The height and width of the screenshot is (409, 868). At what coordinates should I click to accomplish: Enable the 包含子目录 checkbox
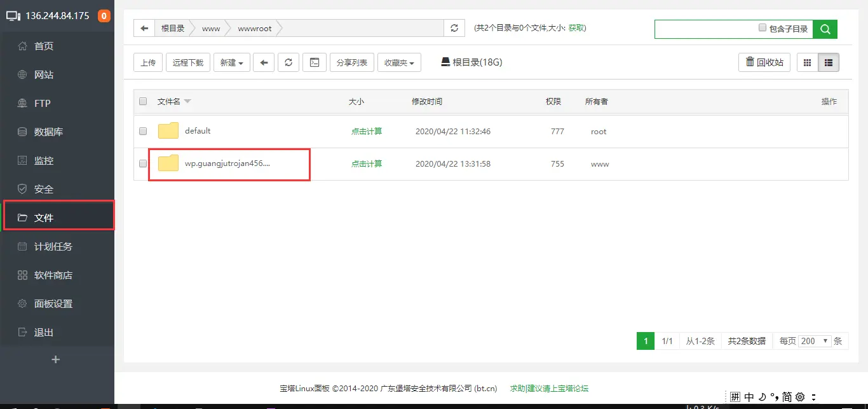(x=763, y=28)
